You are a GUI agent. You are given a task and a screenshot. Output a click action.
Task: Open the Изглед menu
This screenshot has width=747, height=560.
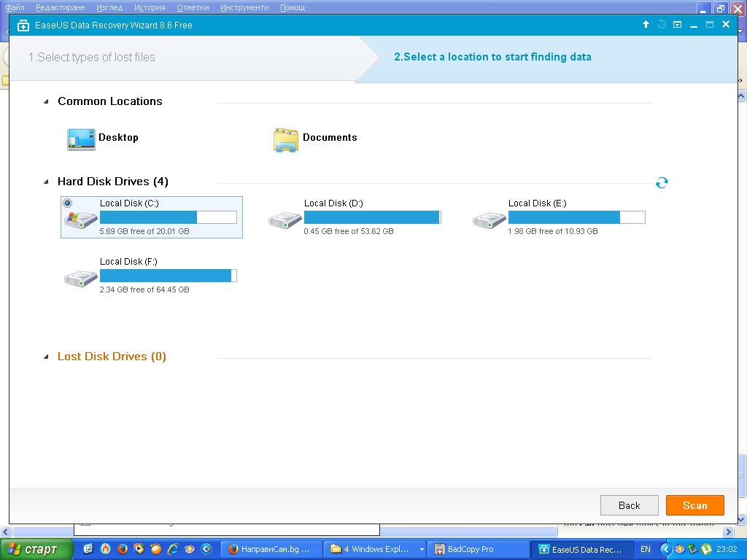point(109,7)
